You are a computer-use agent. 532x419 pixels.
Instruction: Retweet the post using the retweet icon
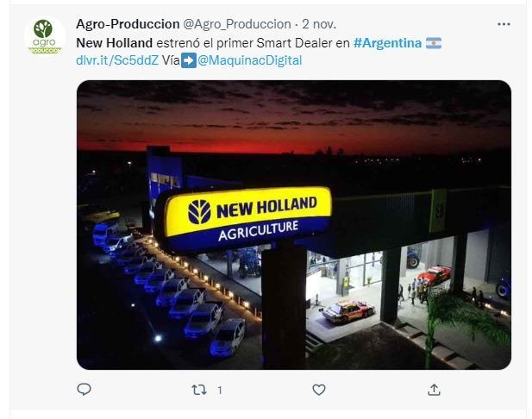199,390
